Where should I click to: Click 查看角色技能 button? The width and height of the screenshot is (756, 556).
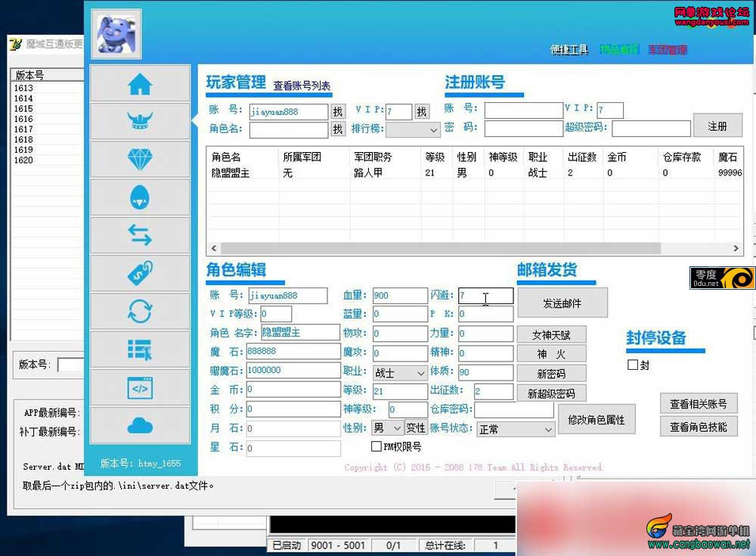[699, 427]
